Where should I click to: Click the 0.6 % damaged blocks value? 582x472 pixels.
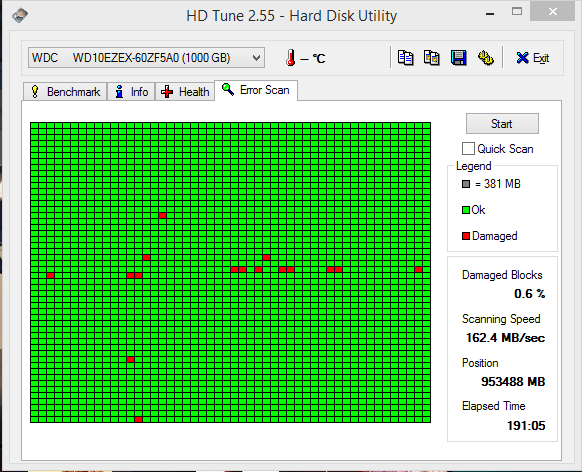[x=530, y=294]
